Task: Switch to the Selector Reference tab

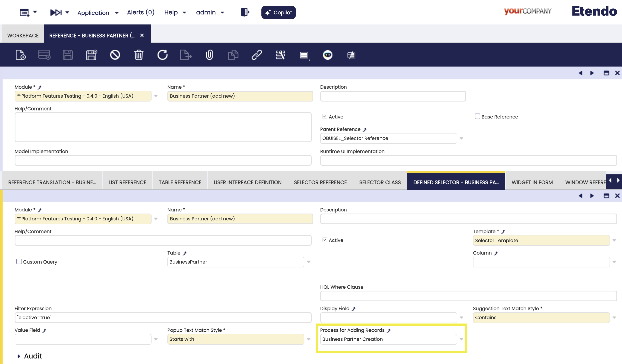Action: pos(320,182)
